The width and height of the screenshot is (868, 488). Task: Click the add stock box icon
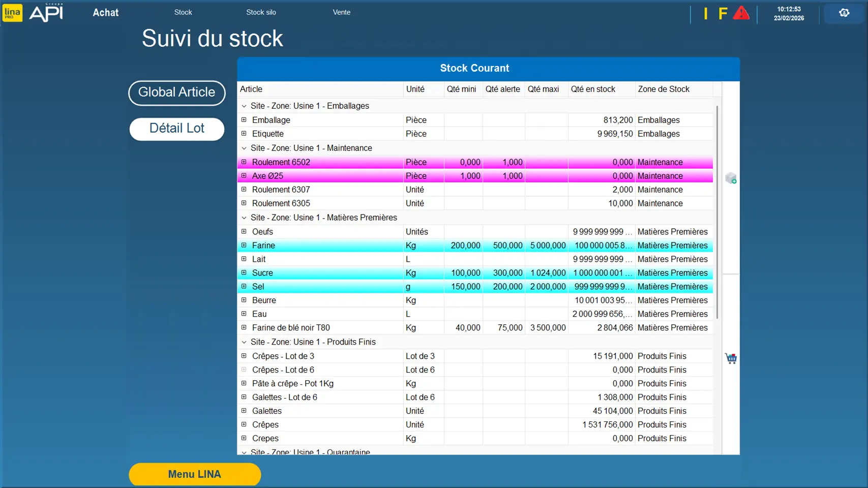[731, 178]
